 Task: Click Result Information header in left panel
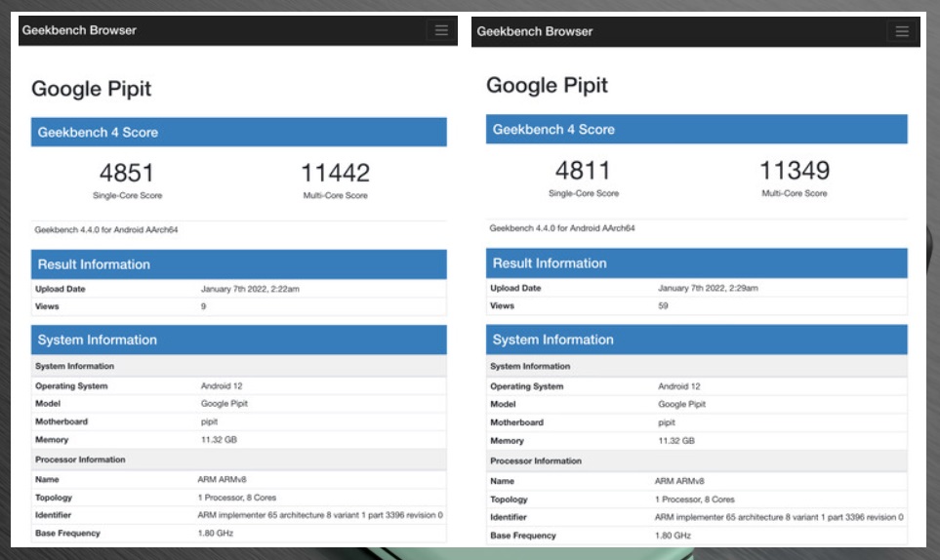pyautogui.click(x=238, y=264)
